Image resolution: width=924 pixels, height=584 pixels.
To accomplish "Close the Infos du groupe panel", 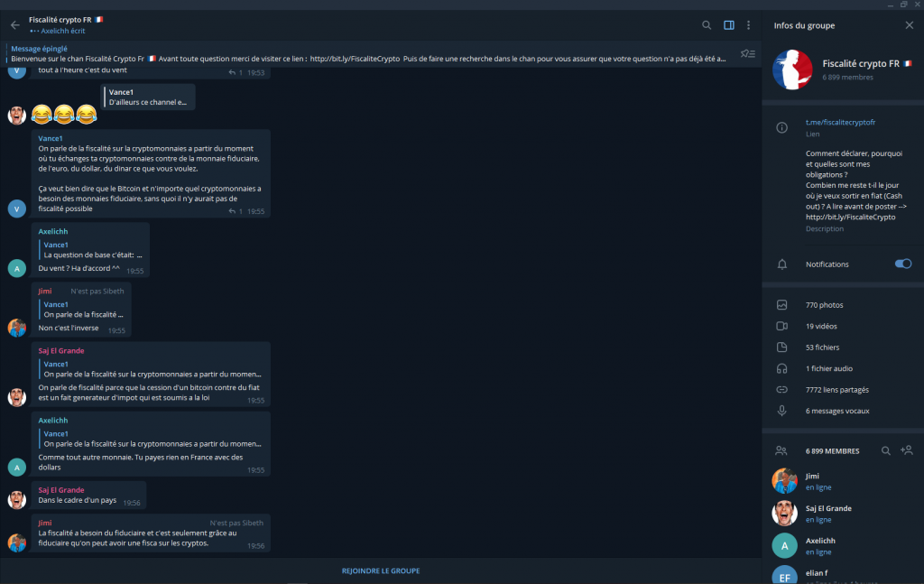I will [909, 25].
